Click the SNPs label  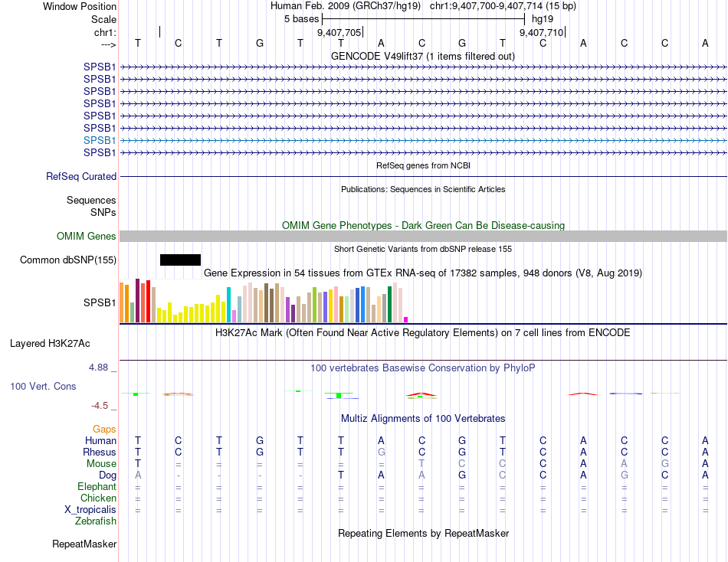103,212
